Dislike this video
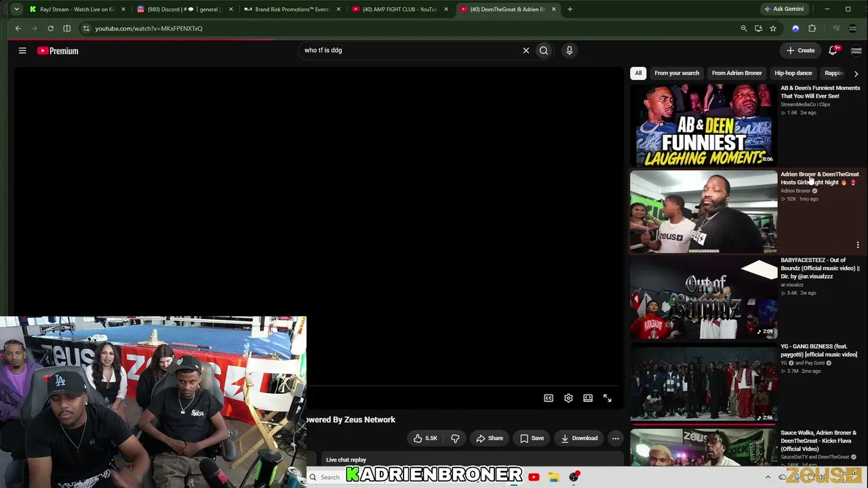Viewport: 868px width, 488px height. tap(455, 439)
